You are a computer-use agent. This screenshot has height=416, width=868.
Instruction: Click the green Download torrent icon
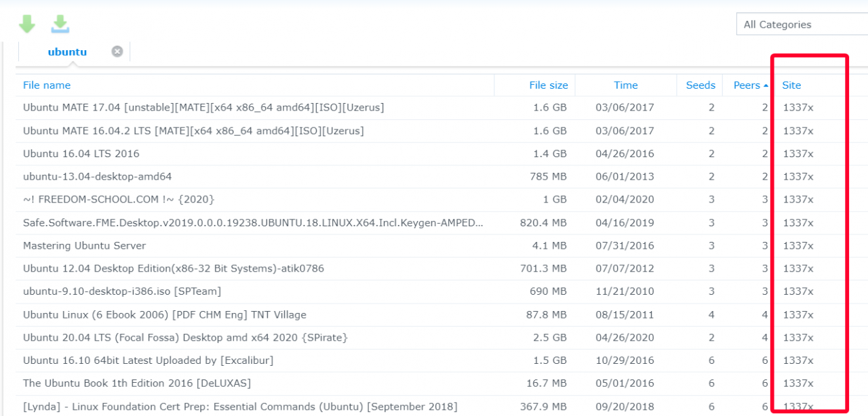26,23
